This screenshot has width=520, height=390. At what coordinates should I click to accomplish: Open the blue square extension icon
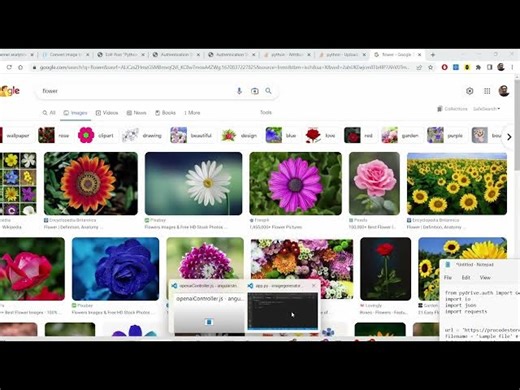click(x=456, y=67)
